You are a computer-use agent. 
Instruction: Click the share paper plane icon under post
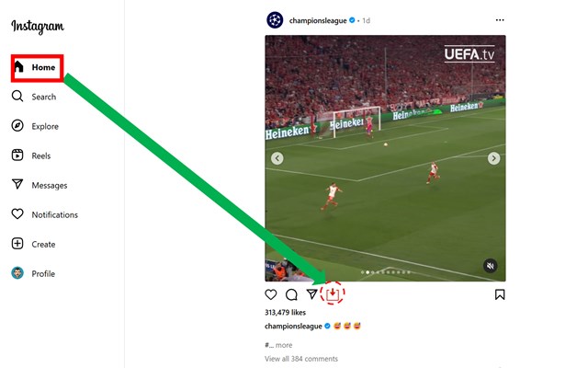[311, 294]
